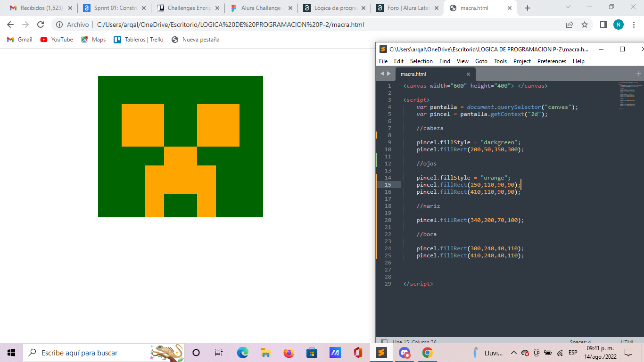The image size is (644, 362).
Task: Click ESP language indicator in tray
Action: pyautogui.click(x=573, y=353)
